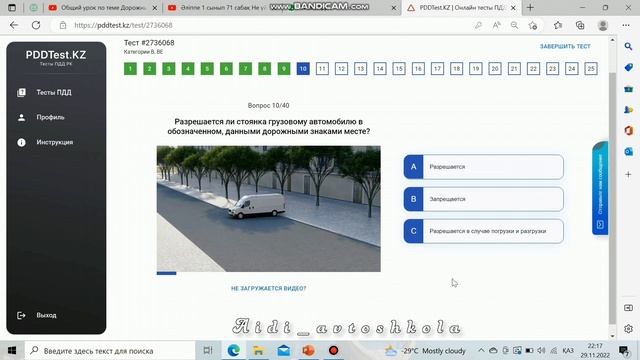This screenshot has height=360, width=640.
Task: Click the zoom magnifier icon in address bar
Action: click(x=514, y=25)
